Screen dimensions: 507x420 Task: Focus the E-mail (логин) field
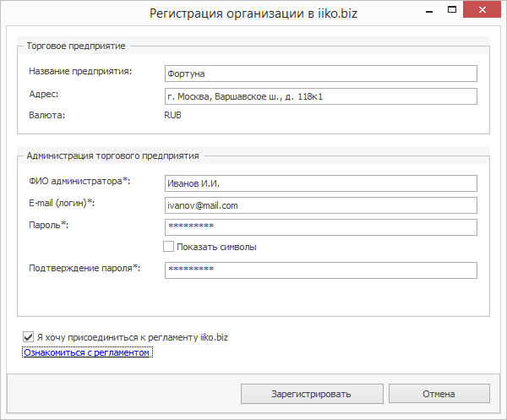(x=321, y=205)
